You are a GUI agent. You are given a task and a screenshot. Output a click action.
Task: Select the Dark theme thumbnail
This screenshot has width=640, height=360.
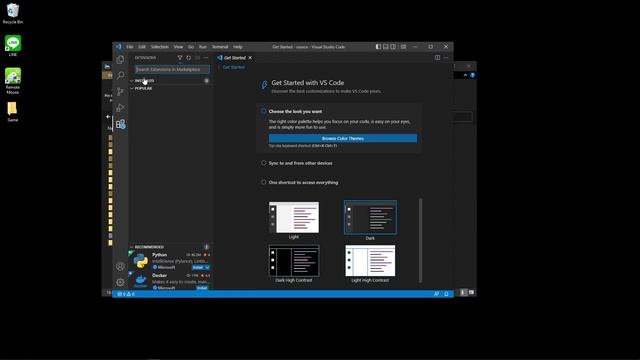(370, 217)
